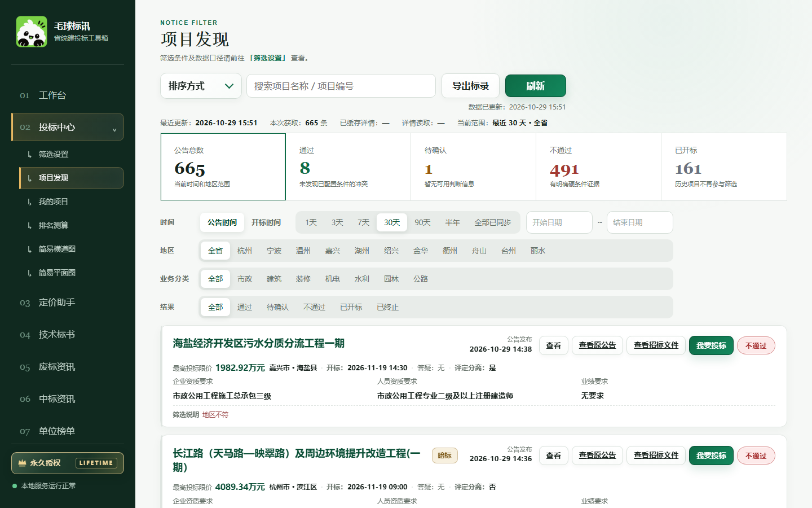Click 我要投标 for 海盐经济开发区 project
Image resolution: width=812 pixels, height=508 pixels.
[711, 345]
